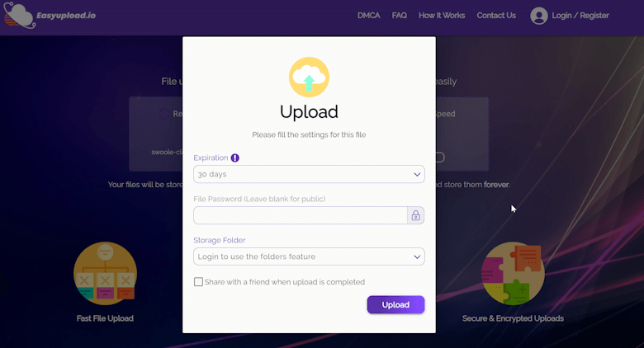Viewport: 644px width, 348px height.
Task: Click the purple Upload button
Action: [395, 304]
